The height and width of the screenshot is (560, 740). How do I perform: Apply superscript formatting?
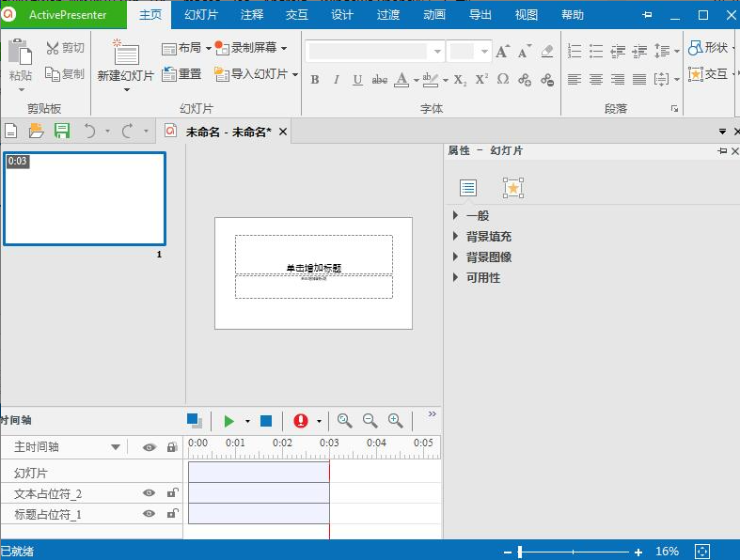[481, 79]
